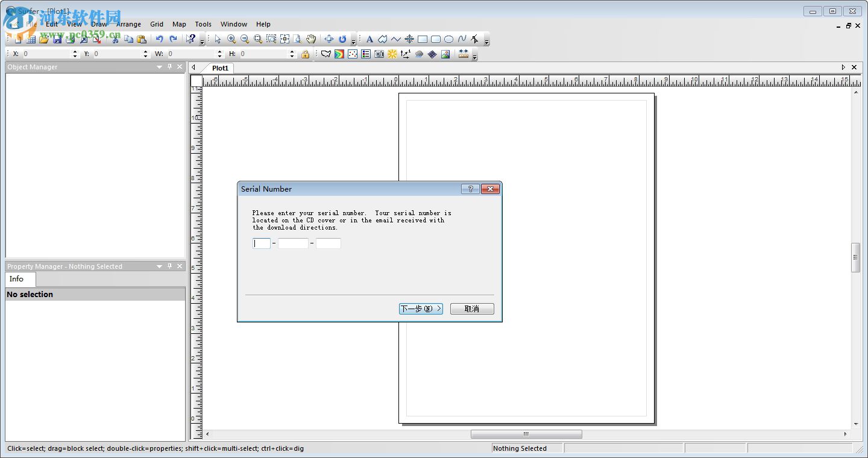Image resolution: width=868 pixels, height=458 pixels.
Task: Open the Tools menu
Action: coord(203,24)
